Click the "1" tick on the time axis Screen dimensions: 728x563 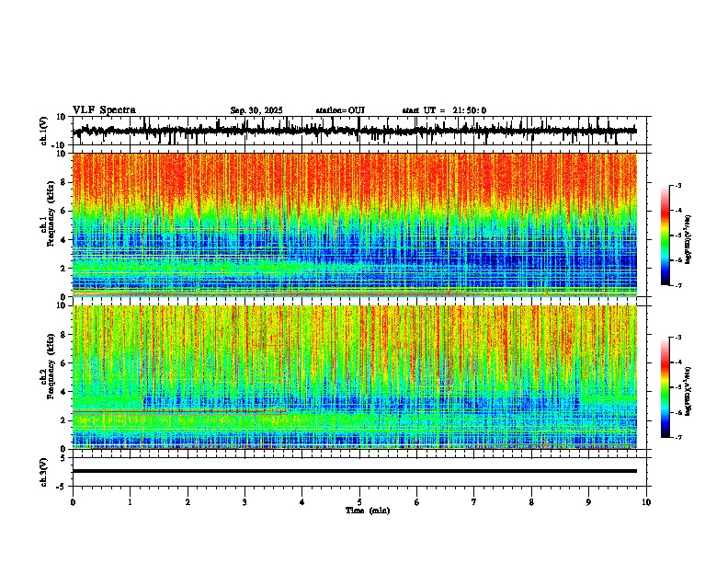(x=130, y=502)
